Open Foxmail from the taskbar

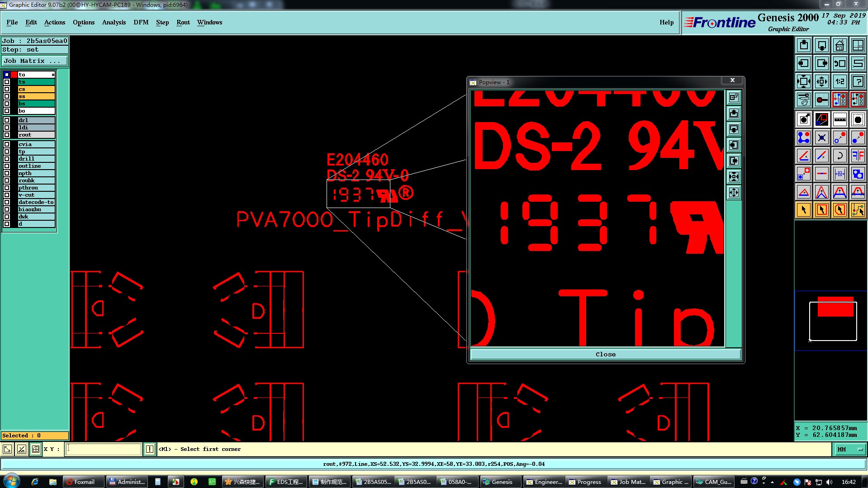click(83, 482)
